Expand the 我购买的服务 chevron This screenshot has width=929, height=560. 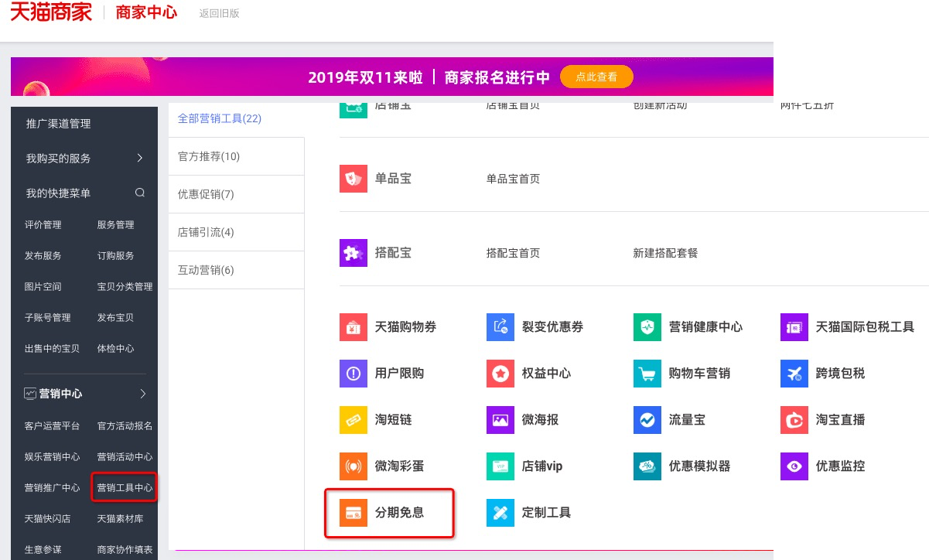coord(140,159)
